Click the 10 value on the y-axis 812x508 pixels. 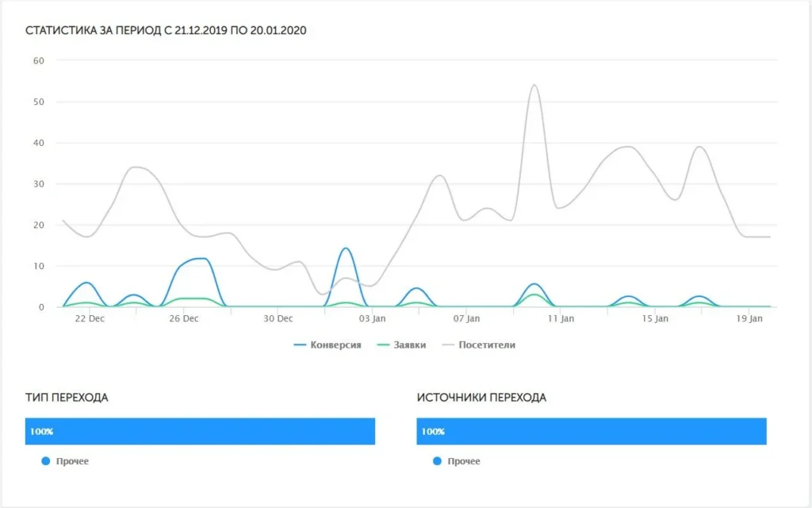tap(39, 266)
